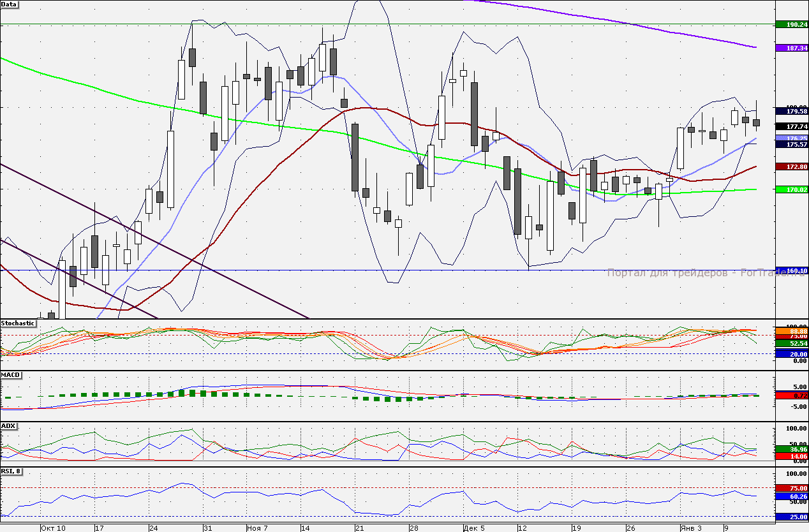Screen dimensions: 809x532
Task: Select the ADX panel title
Action: click(x=8, y=425)
